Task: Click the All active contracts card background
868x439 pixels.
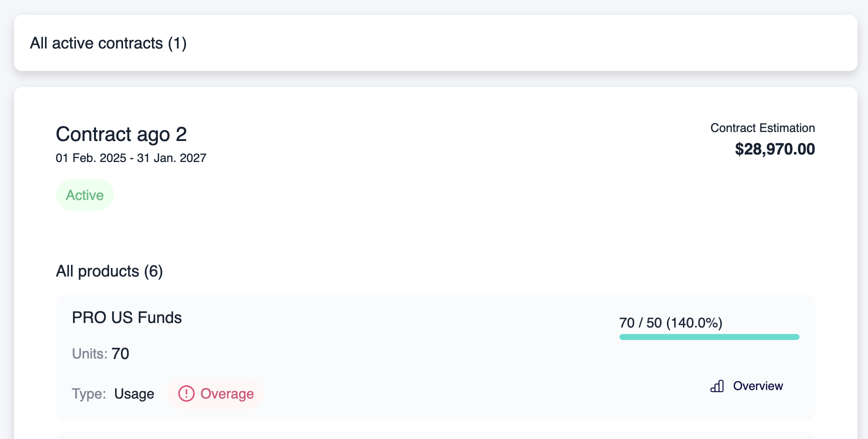Action: tap(500, 43)
